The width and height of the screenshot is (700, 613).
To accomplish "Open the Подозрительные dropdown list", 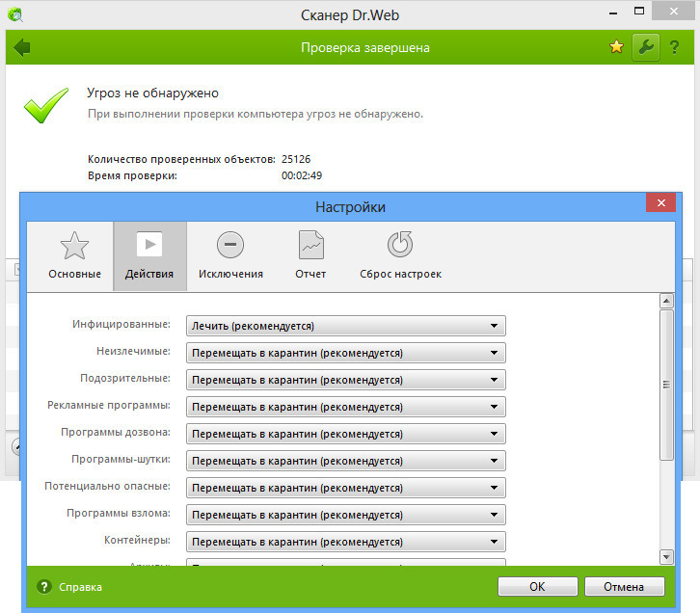I will point(346,380).
